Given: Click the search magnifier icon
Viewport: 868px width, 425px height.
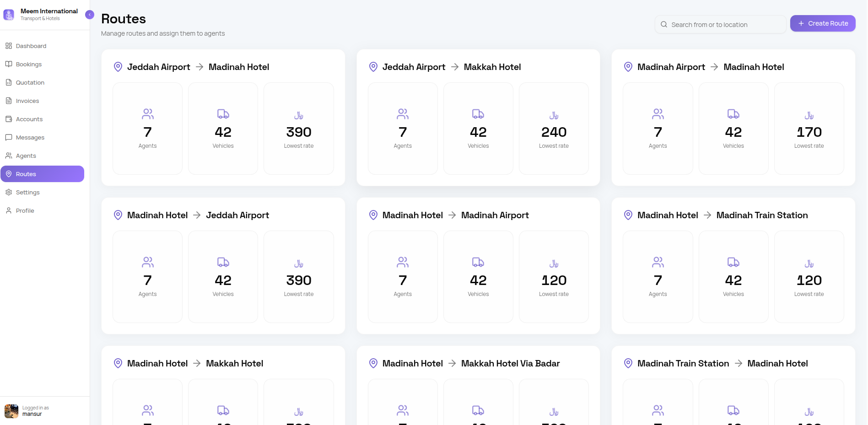Looking at the screenshot, I should [664, 24].
